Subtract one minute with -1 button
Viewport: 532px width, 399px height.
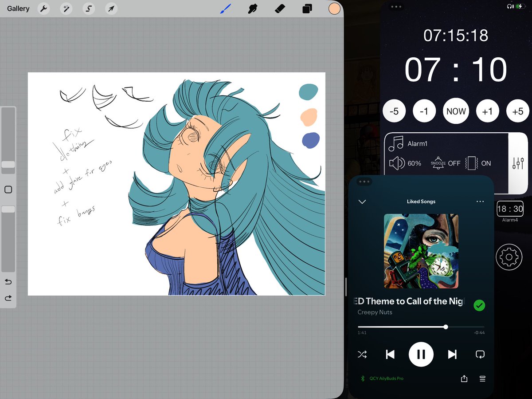[424, 111]
